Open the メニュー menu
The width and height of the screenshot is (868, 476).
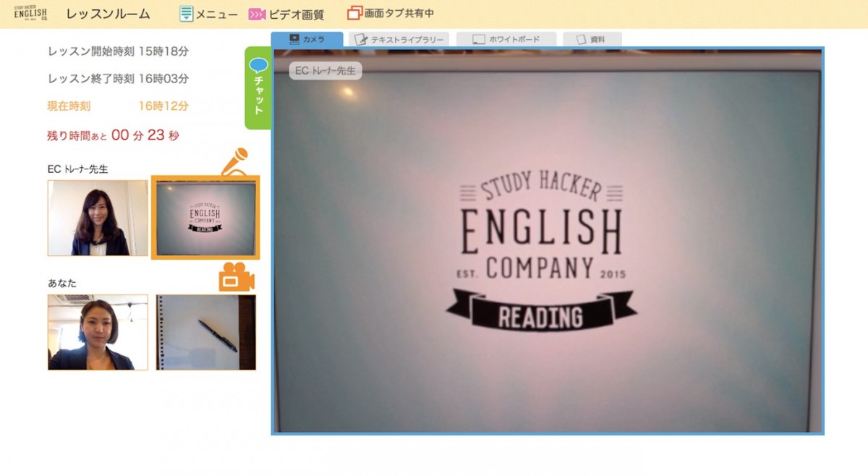[x=208, y=14]
